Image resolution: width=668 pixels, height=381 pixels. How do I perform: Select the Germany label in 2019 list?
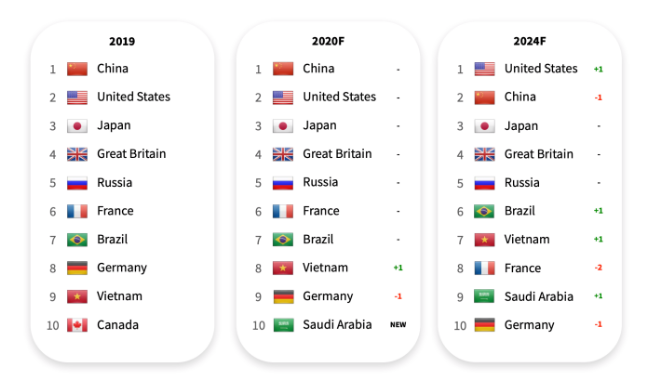click(122, 268)
